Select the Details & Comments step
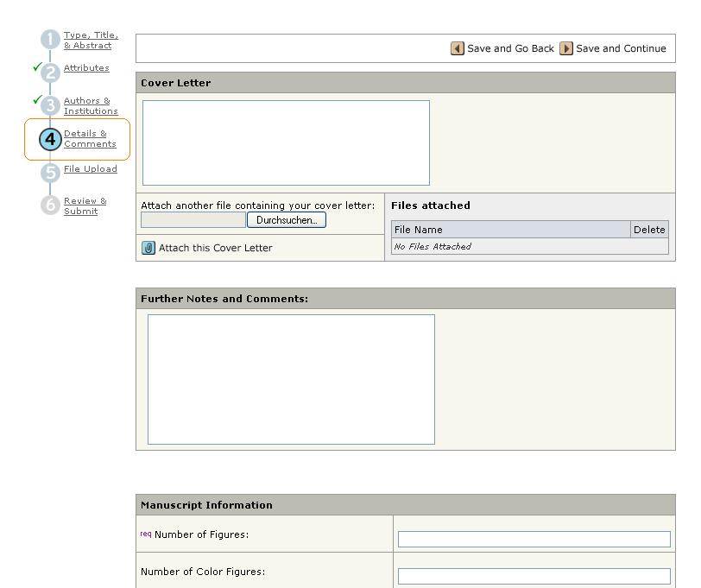701x588 pixels. click(x=89, y=139)
